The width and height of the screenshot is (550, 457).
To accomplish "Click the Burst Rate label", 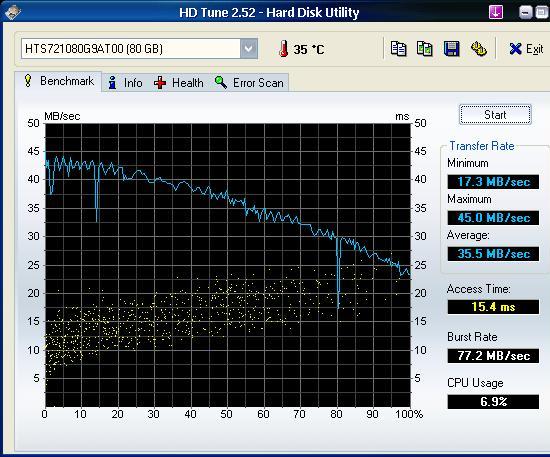I will [x=472, y=337].
